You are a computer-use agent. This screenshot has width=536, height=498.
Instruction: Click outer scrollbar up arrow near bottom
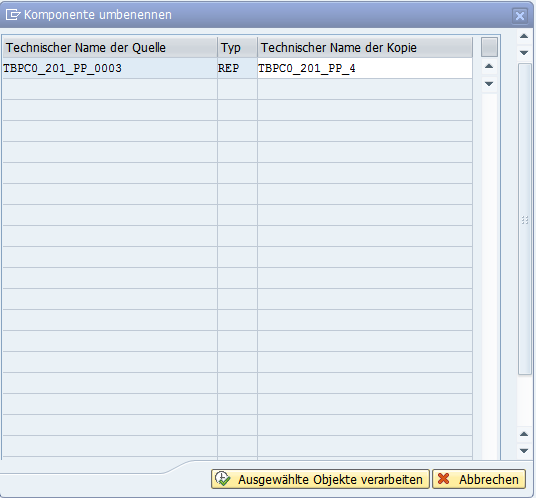tap(524, 434)
